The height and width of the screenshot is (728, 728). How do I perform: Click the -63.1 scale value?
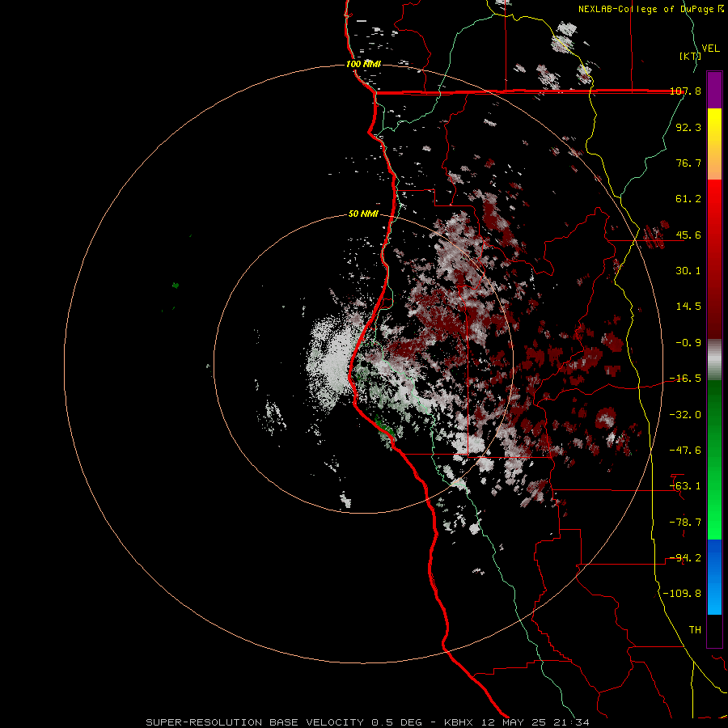[x=685, y=486]
